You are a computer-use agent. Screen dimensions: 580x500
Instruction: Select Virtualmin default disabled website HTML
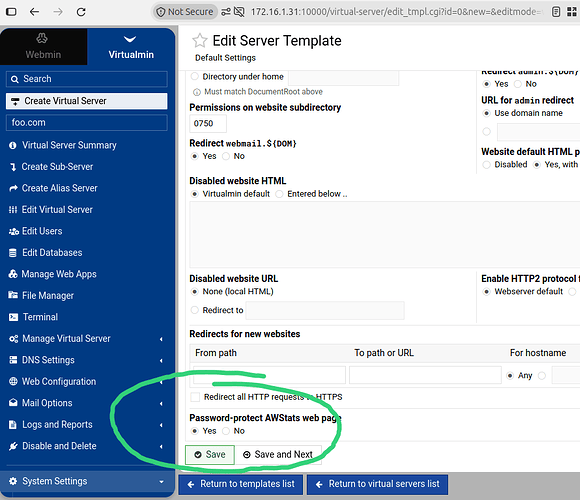pyautogui.click(x=195, y=194)
